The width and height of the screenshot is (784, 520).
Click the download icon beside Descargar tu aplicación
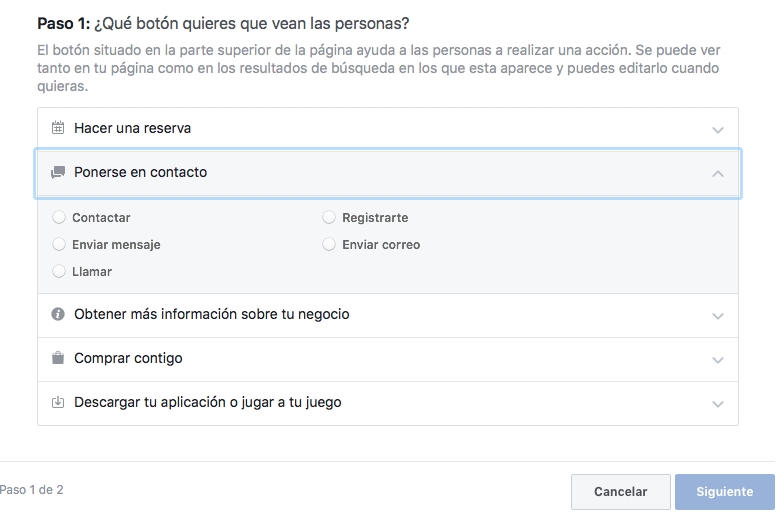point(58,402)
